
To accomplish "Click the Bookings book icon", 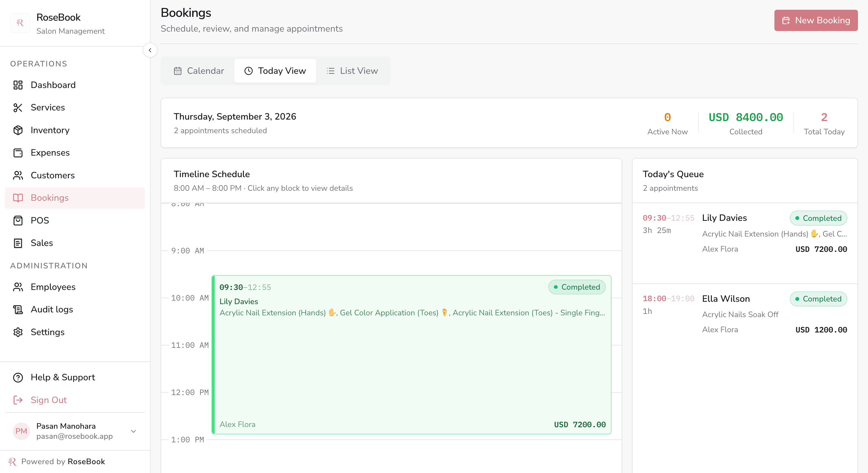I will click(x=18, y=198).
